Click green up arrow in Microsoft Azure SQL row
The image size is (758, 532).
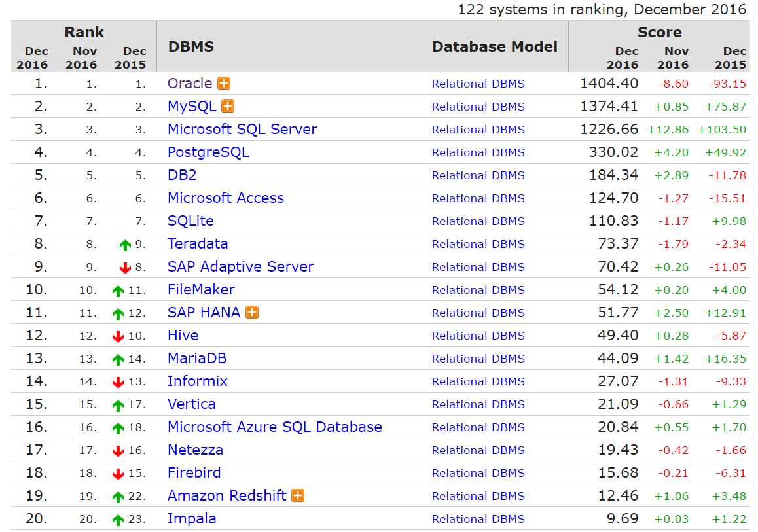coord(118,428)
